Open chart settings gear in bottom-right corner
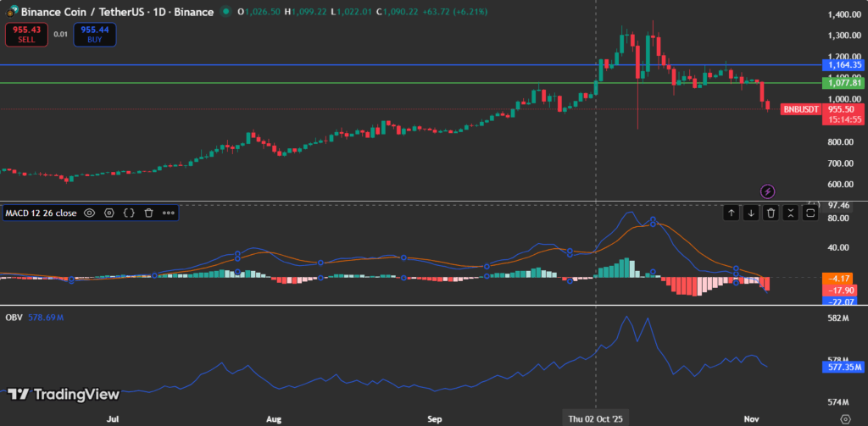 point(844,418)
